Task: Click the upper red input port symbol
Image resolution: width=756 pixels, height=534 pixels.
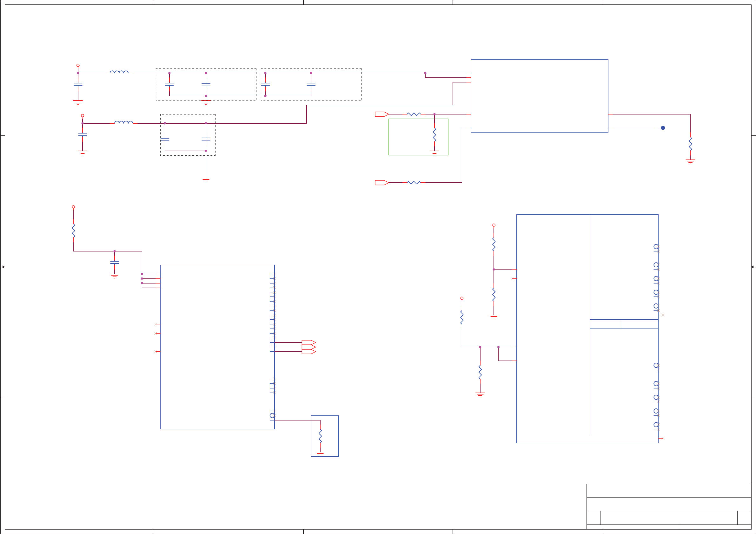Action: point(381,114)
